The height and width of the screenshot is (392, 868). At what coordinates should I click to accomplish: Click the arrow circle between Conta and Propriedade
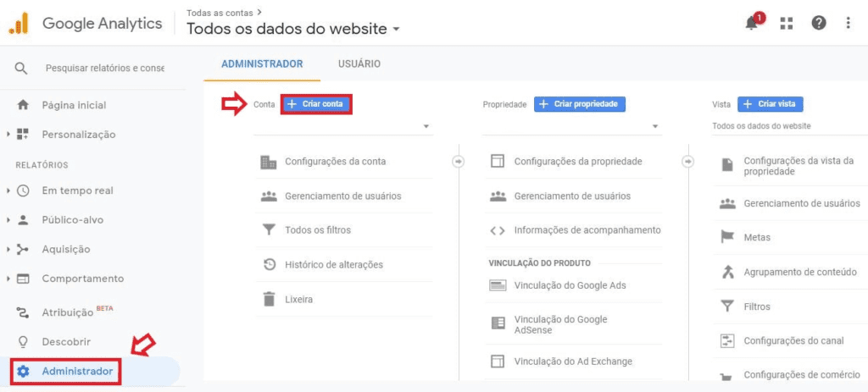click(x=459, y=162)
